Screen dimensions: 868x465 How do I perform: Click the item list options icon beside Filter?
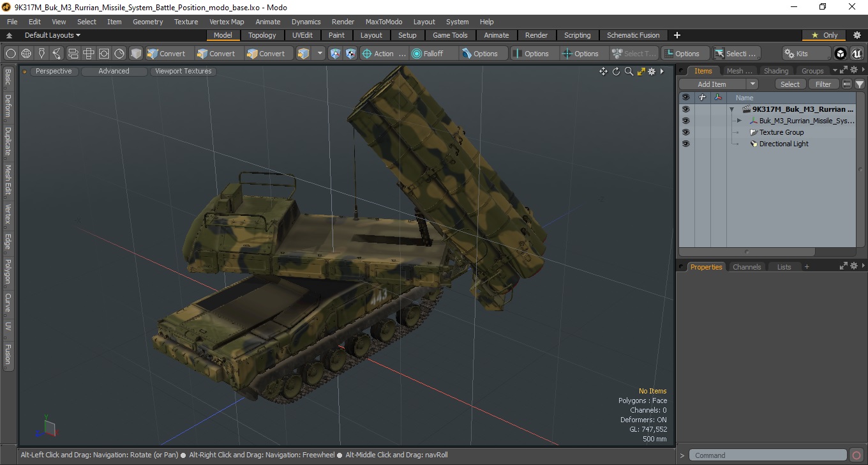tap(847, 84)
